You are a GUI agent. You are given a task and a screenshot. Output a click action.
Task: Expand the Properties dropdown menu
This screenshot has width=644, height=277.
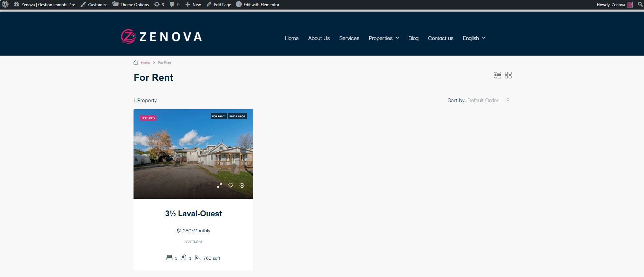384,38
